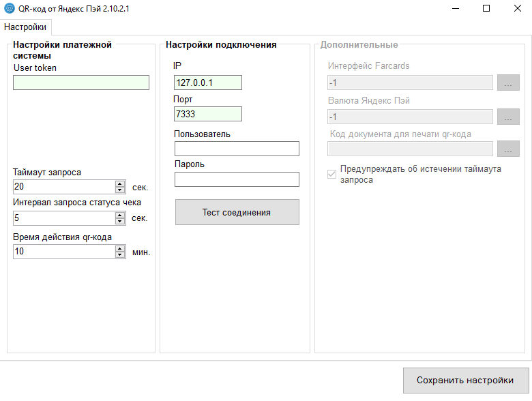Increase Интервал запроса статуса чека value

[121, 215]
